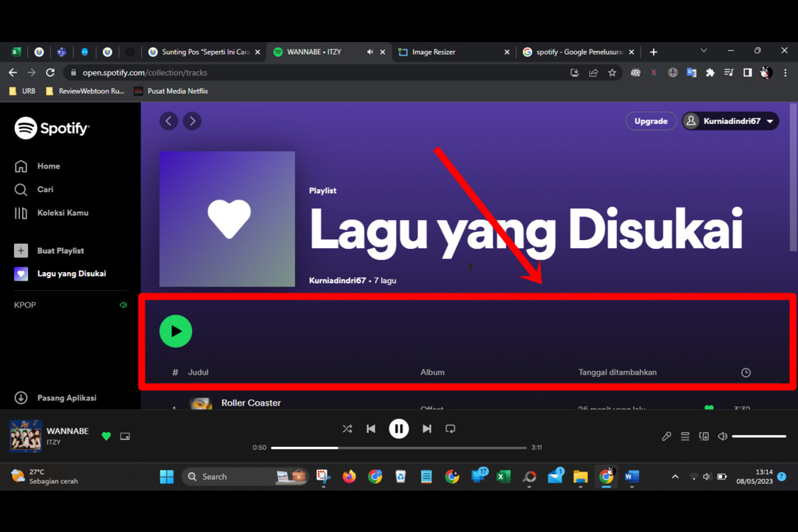Viewport: 798px width, 532px height.
Task: Open Cari search in the sidebar
Action: [x=45, y=190]
